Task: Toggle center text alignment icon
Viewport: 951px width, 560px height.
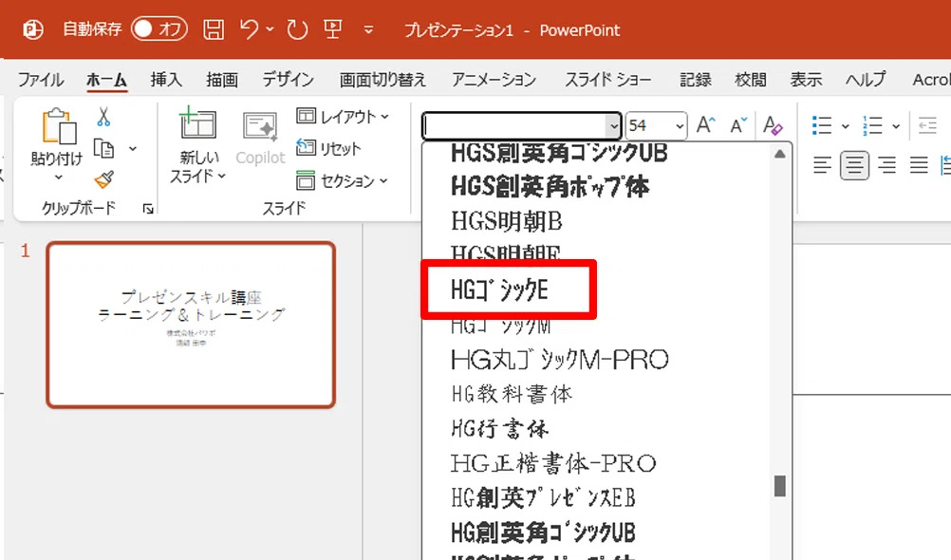Action: [854, 165]
